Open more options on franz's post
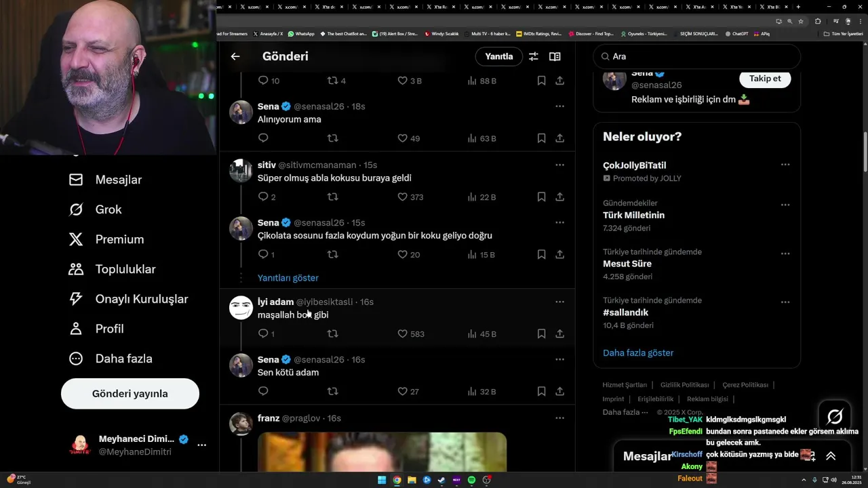This screenshot has height=488, width=868. click(x=559, y=418)
